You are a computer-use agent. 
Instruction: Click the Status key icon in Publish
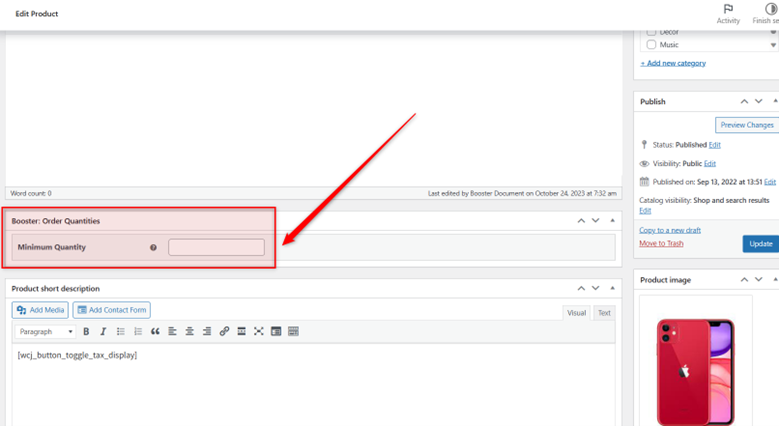pyautogui.click(x=644, y=145)
